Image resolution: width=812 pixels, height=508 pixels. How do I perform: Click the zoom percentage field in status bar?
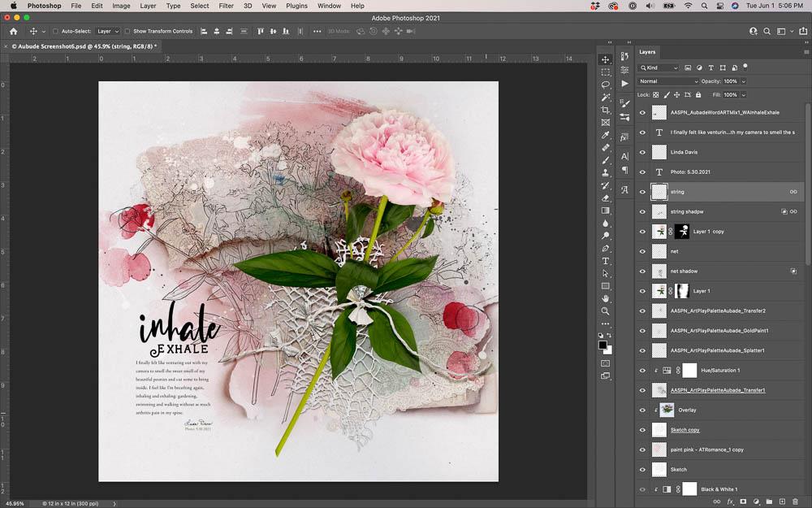(15, 503)
